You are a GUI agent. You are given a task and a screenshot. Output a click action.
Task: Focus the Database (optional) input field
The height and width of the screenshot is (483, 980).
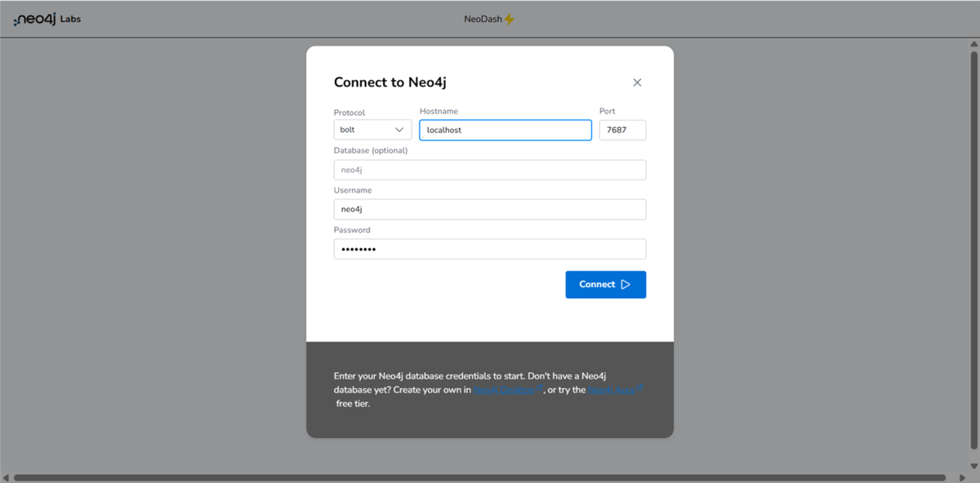(x=490, y=170)
